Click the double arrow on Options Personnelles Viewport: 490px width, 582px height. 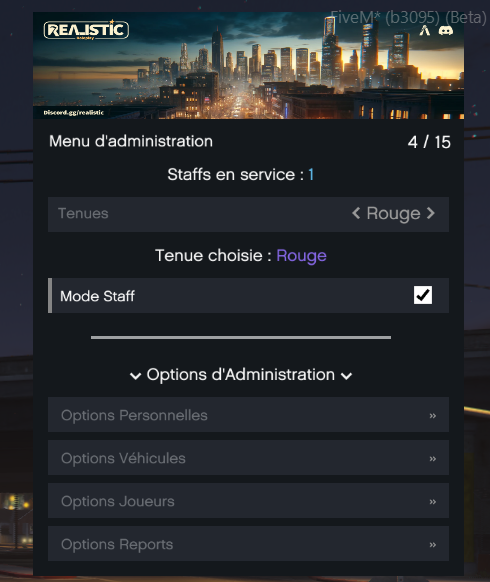tap(432, 416)
